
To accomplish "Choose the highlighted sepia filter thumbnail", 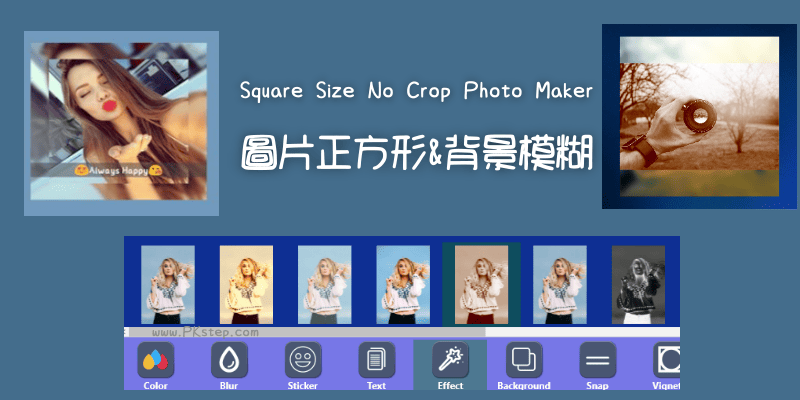I will [482, 285].
